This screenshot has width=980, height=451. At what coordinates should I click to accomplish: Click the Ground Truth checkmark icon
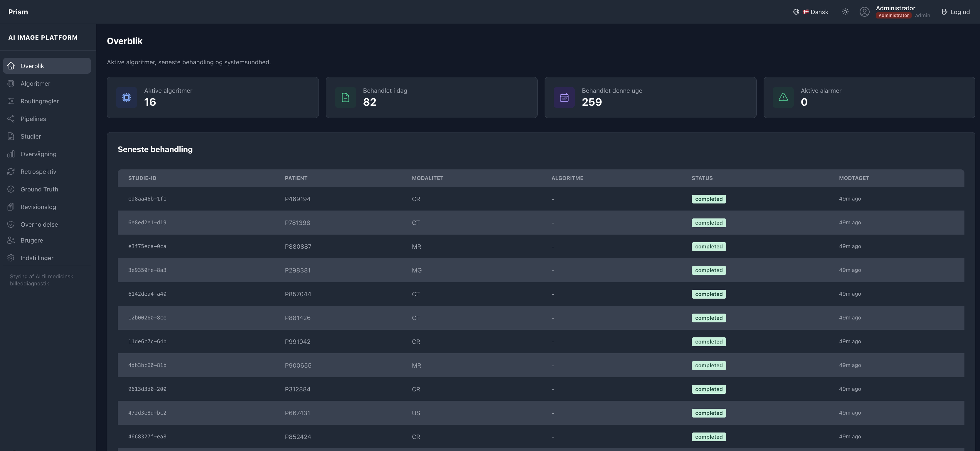point(11,189)
